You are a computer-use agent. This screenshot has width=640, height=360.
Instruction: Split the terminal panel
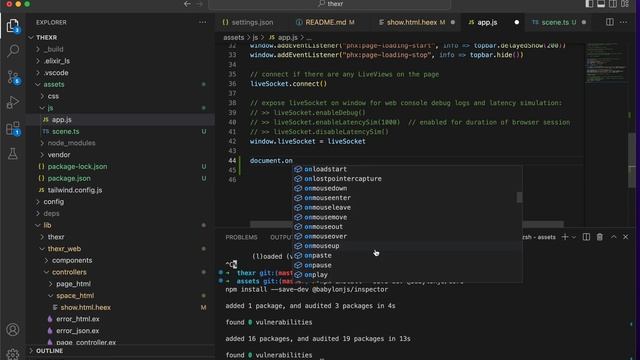tap(586, 237)
